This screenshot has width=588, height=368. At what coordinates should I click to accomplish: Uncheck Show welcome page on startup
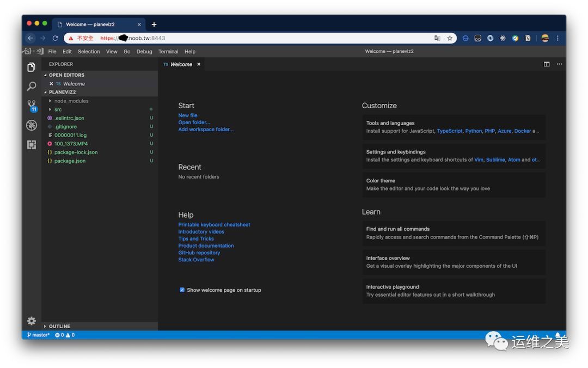[182, 290]
